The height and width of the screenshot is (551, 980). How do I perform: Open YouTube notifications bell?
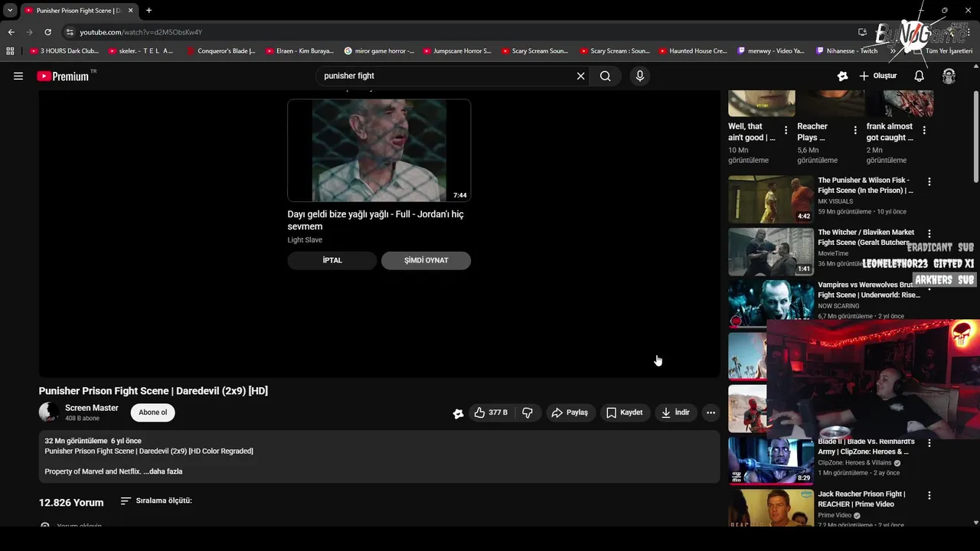point(920,76)
